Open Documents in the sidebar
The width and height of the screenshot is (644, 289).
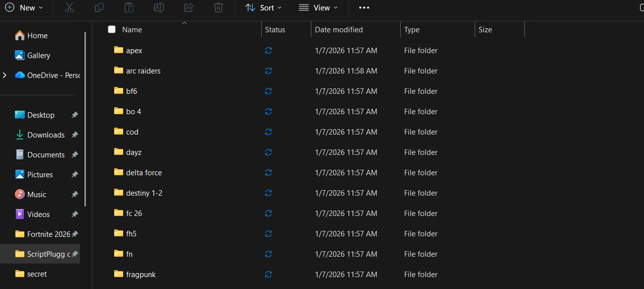coord(46,155)
